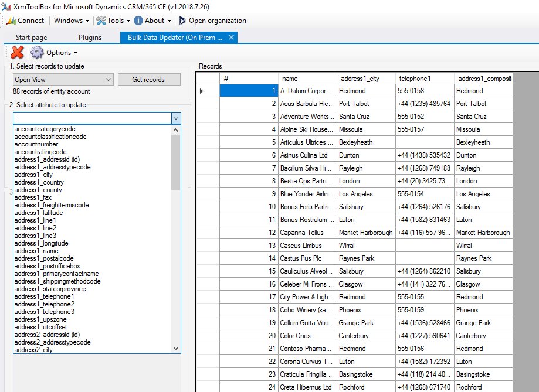Switch to the Start page tab
Viewport: 539px width, 392px height.
[x=31, y=38]
